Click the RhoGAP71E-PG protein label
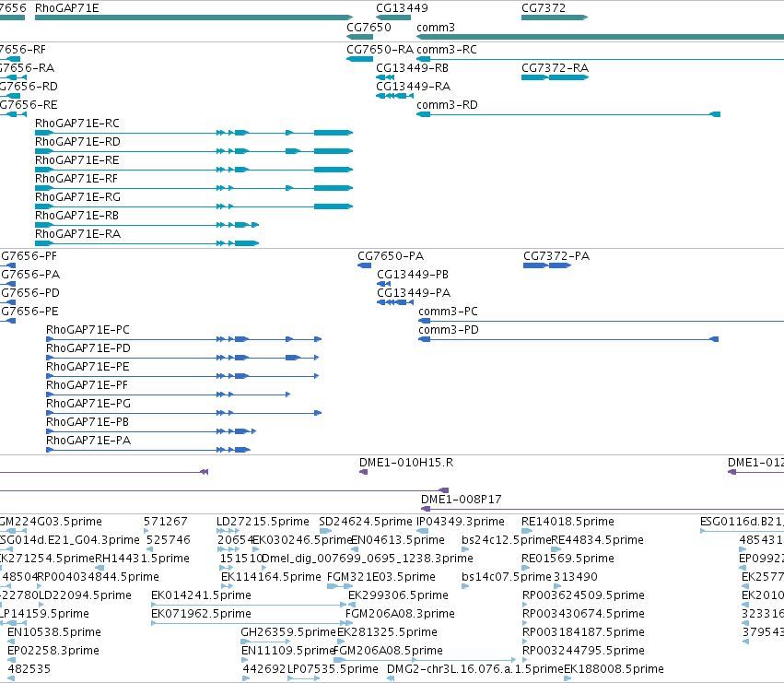 pos(88,404)
